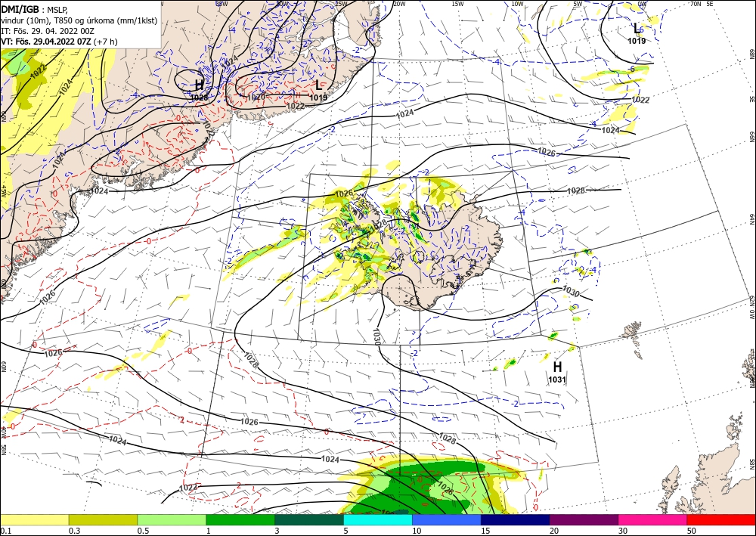Click the legend scale value '30'
The image size is (756, 536).
623,531
